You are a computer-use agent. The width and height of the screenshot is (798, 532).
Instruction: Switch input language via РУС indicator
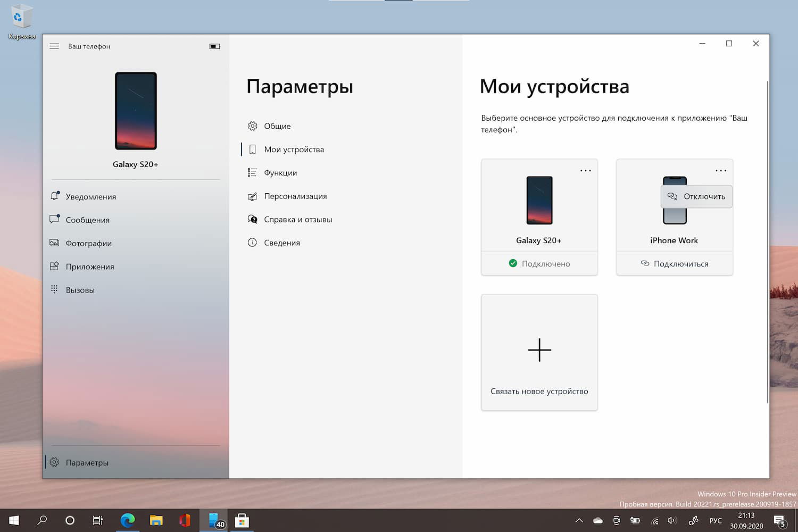716,520
